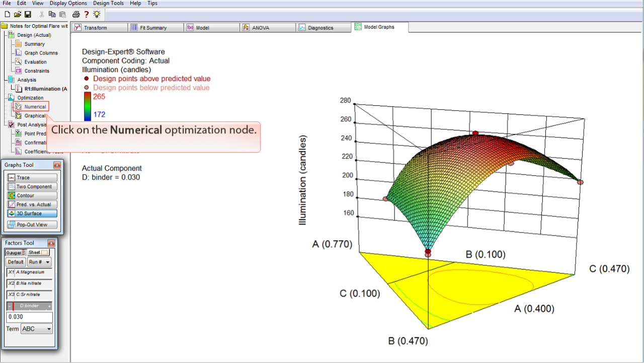Click the rainbow color scale legend bar
The width and height of the screenshot is (644, 363).
click(88, 107)
